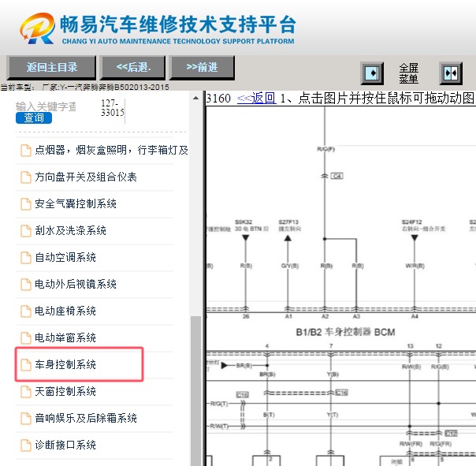476x466 pixels.
Task: Click the G/Y(B) wire label in diagram
Action: point(290,266)
